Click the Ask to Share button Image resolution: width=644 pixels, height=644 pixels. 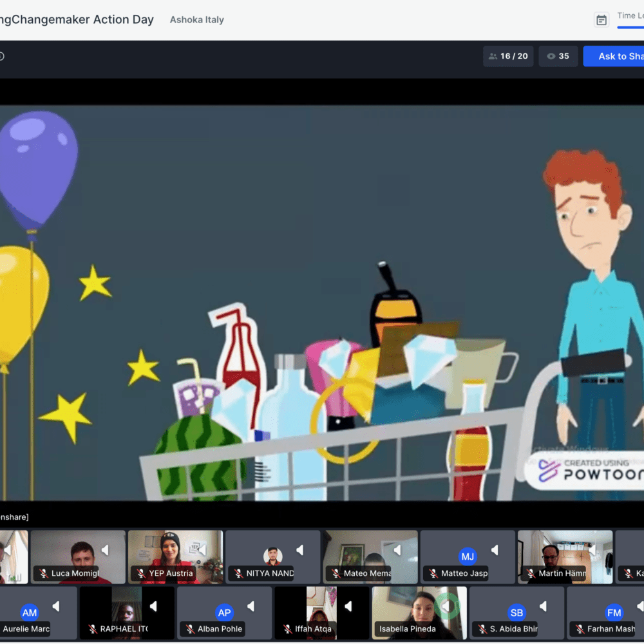616,56
